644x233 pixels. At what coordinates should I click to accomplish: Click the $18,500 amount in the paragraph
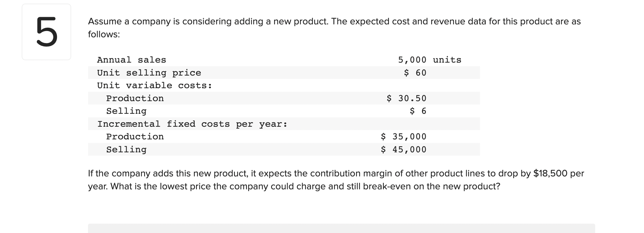point(551,173)
